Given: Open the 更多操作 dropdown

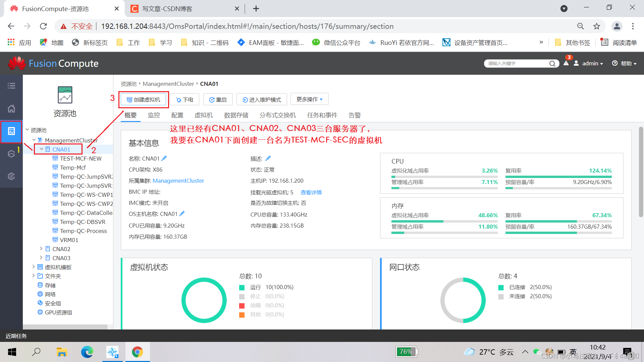Looking at the screenshot, I should (x=309, y=99).
